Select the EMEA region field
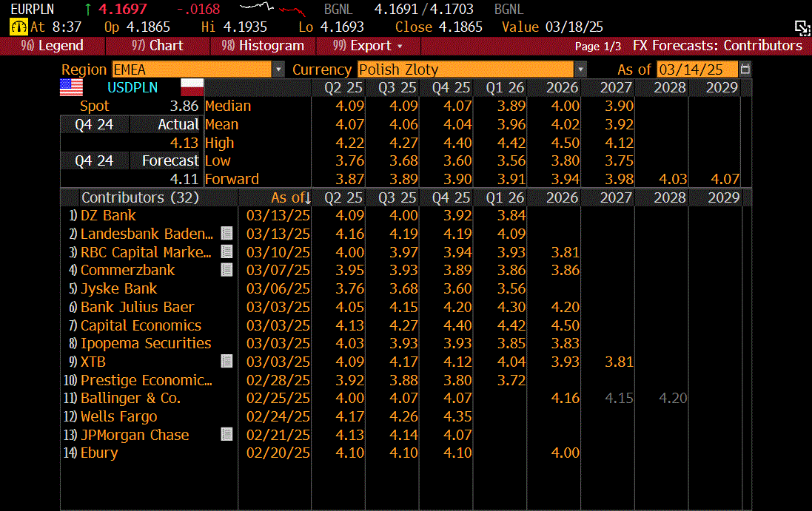 (192, 70)
